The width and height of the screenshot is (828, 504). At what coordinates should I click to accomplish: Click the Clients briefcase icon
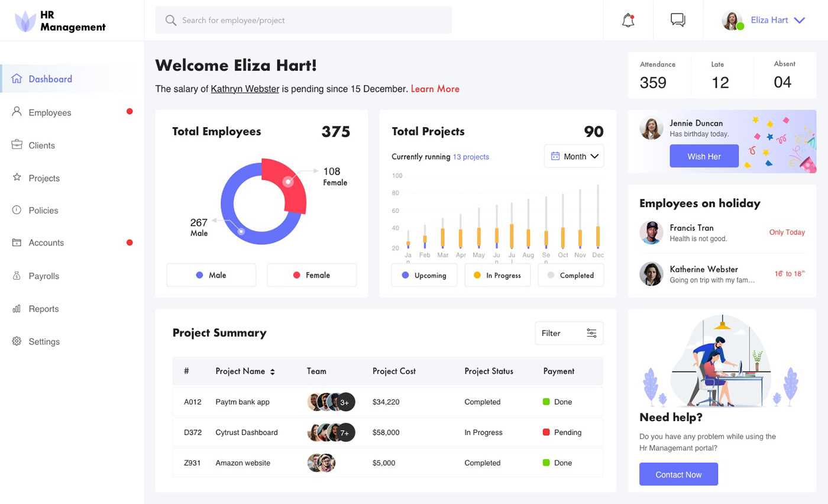pyautogui.click(x=17, y=145)
